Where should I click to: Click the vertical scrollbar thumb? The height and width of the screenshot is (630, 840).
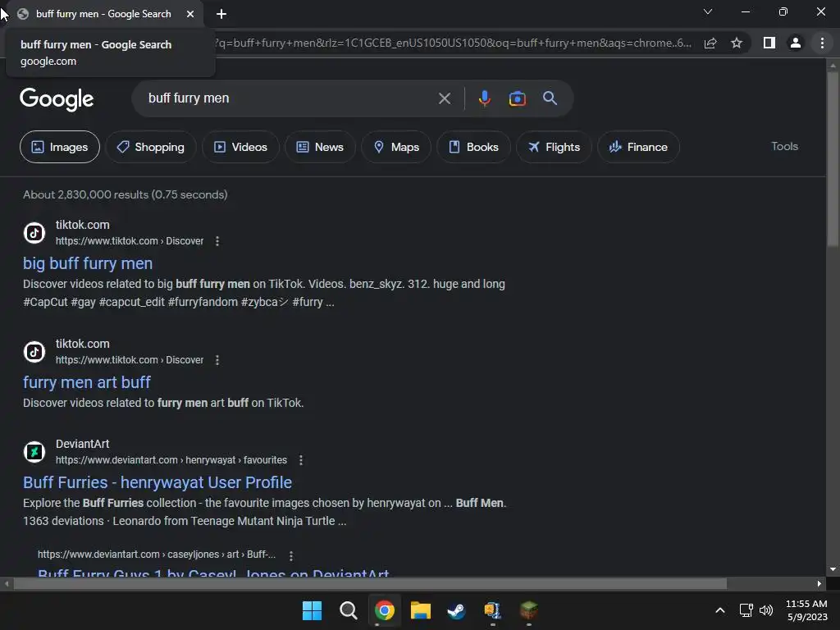pyautogui.click(x=833, y=158)
